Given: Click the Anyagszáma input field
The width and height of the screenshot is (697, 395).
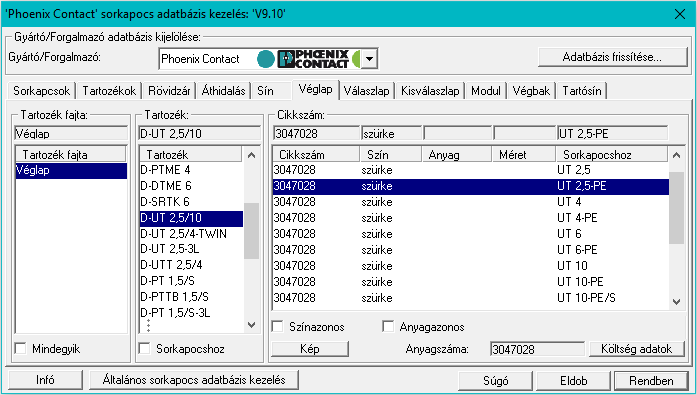Looking at the screenshot, I should tap(537, 349).
